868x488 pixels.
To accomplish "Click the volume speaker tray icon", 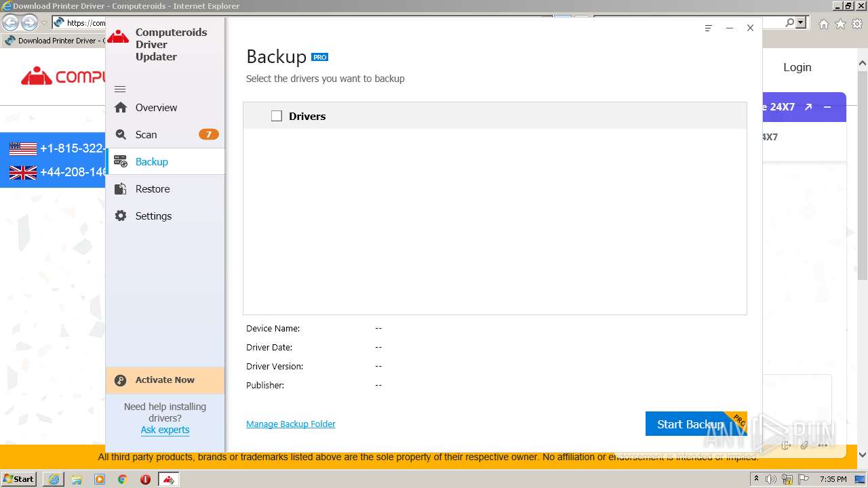I will 771,479.
